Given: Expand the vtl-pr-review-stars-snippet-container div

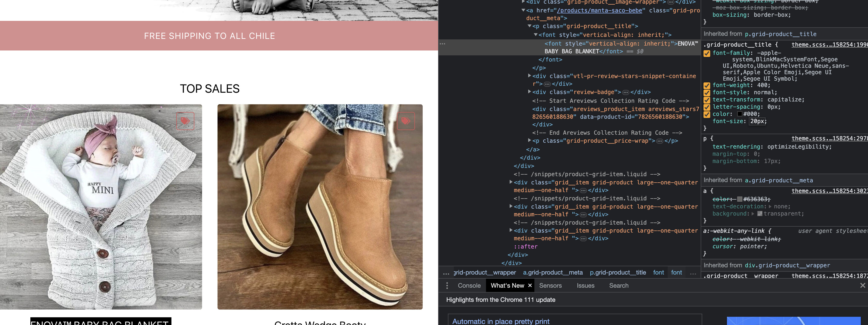Looking at the screenshot, I should point(529,76).
